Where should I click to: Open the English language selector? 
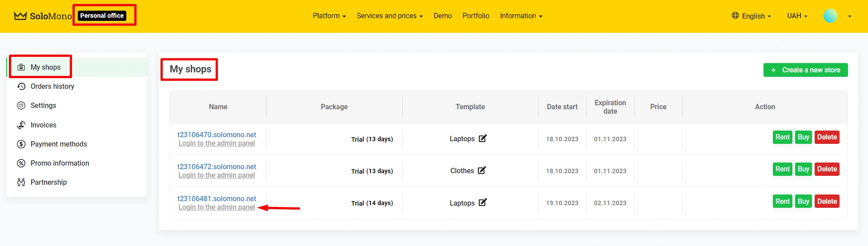point(751,16)
